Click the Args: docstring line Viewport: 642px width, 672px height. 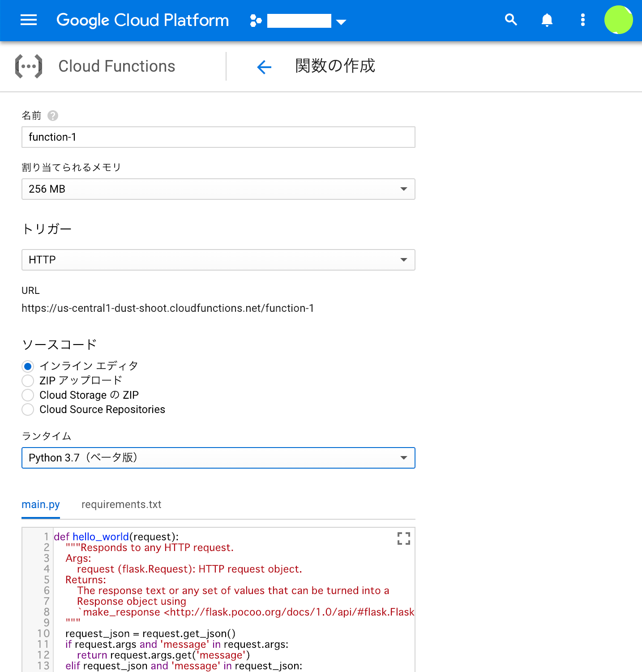(x=78, y=558)
